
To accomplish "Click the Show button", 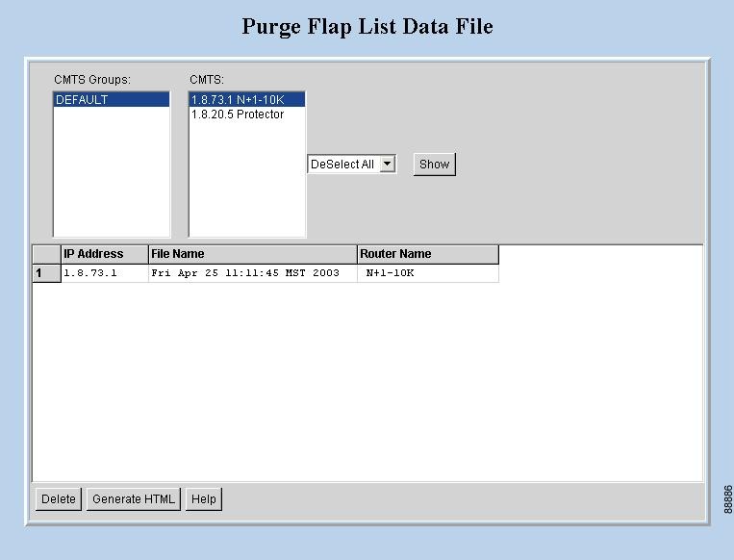I will [x=435, y=165].
